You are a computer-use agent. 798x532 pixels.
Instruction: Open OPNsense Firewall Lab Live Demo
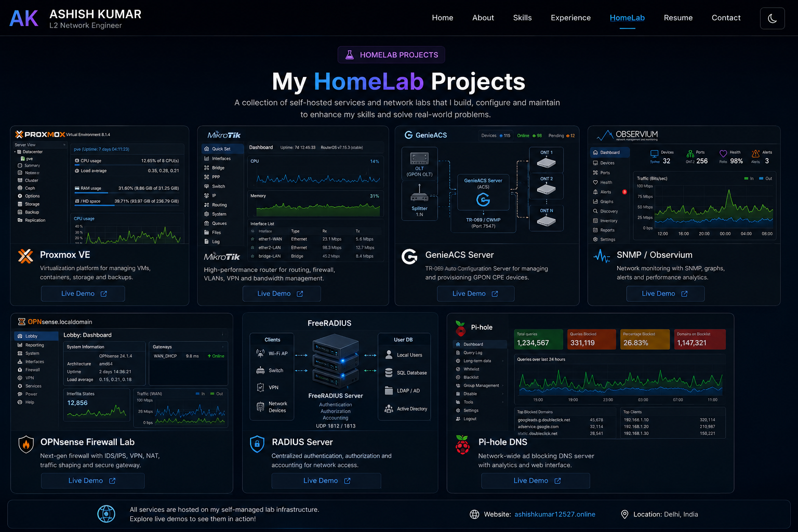[92, 481]
